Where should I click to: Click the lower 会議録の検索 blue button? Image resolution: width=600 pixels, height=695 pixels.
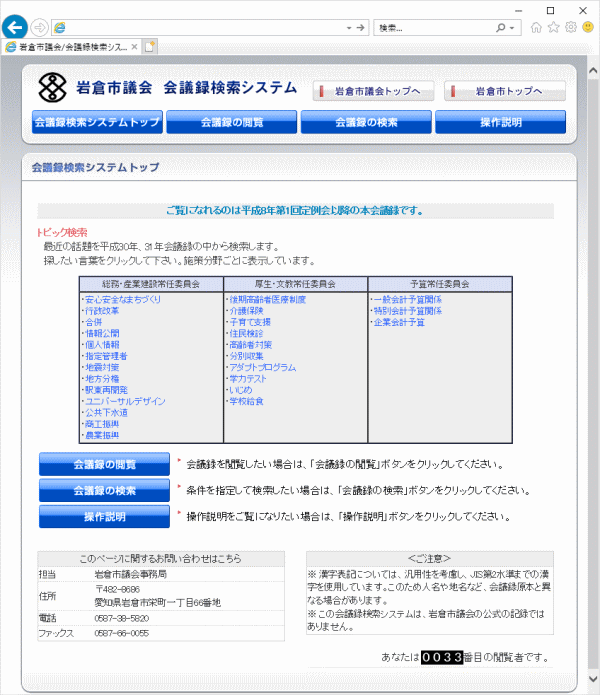[104, 490]
